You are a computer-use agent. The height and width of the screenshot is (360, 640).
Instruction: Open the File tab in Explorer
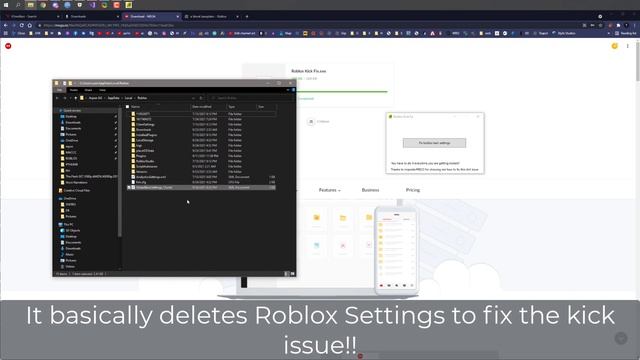tap(60, 90)
